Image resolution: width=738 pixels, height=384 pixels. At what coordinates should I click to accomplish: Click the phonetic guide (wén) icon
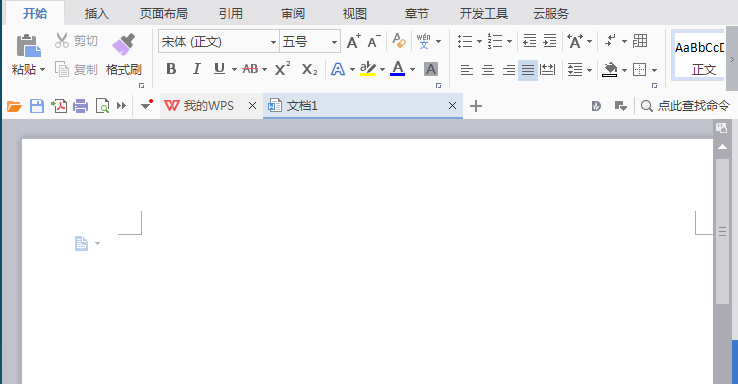pos(424,41)
